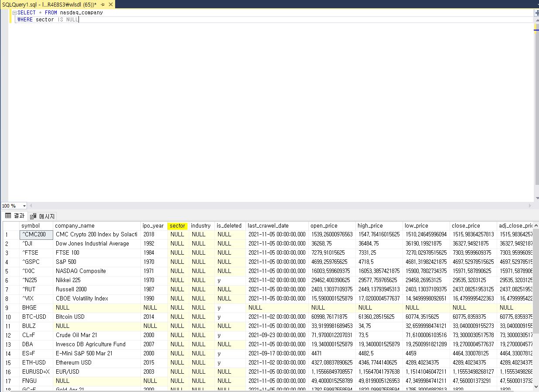Viewport: 539px width, 392px height.
Task: Click the 'Invesco DB Agriculture Fund' cell
Action: (97, 344)
